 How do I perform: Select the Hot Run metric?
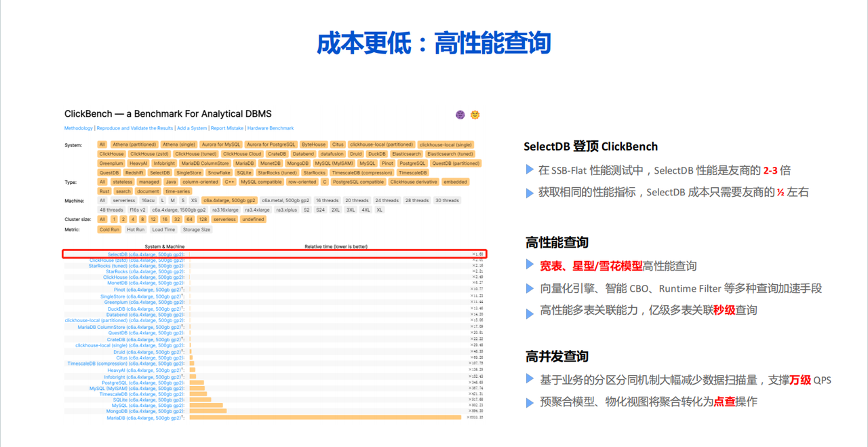pos(136,230)
